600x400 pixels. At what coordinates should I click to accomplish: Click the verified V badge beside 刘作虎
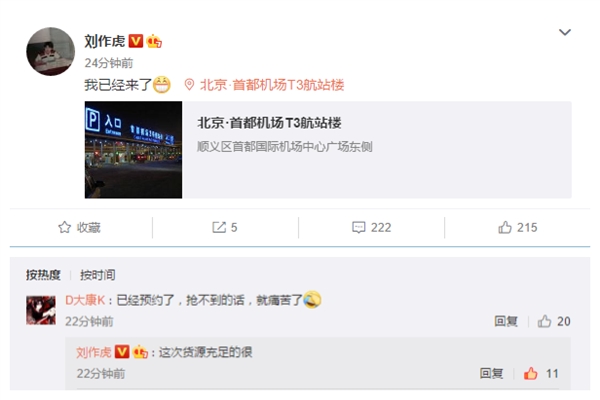[135, 41]
